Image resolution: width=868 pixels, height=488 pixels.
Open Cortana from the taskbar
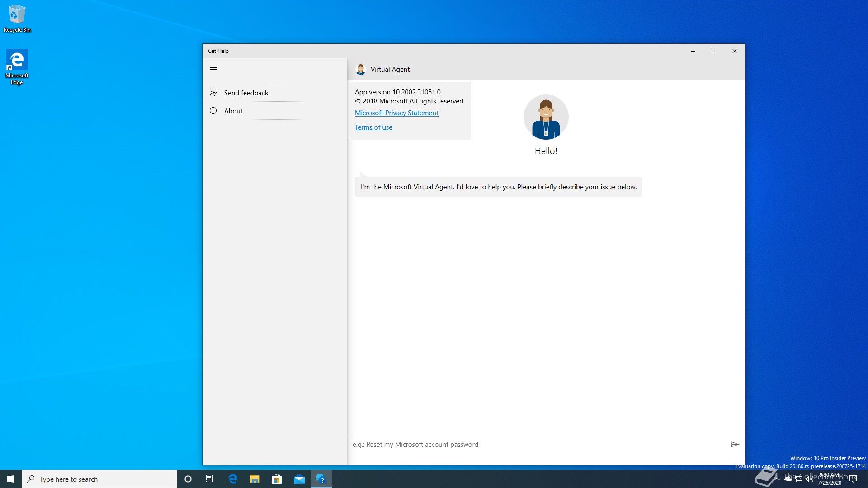point(188,479)
